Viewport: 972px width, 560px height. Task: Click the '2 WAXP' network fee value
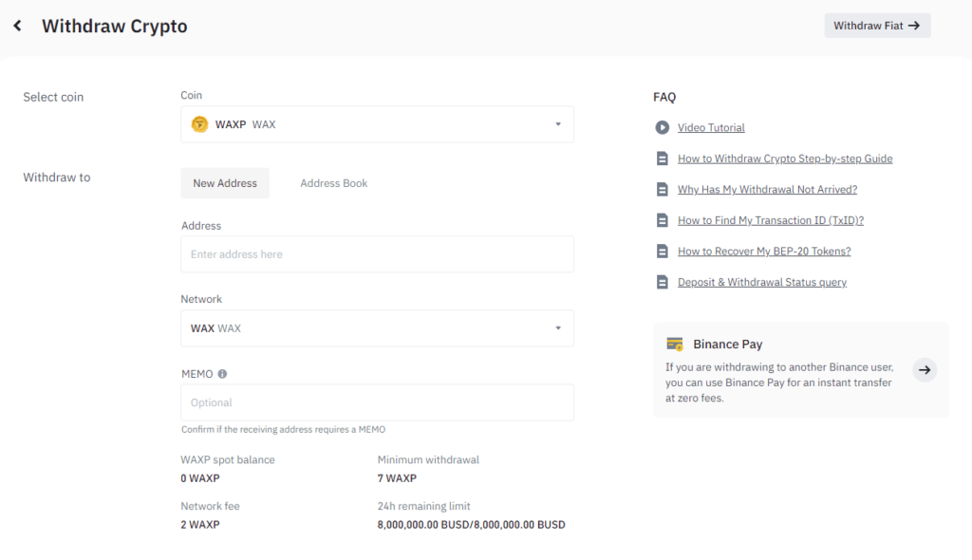pos(200,525)
